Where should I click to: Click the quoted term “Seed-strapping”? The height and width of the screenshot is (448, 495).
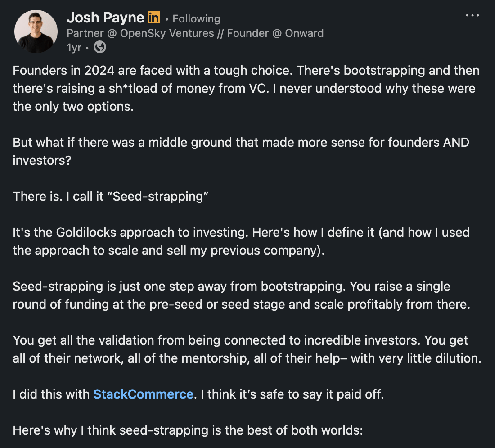tap(161, 197)
